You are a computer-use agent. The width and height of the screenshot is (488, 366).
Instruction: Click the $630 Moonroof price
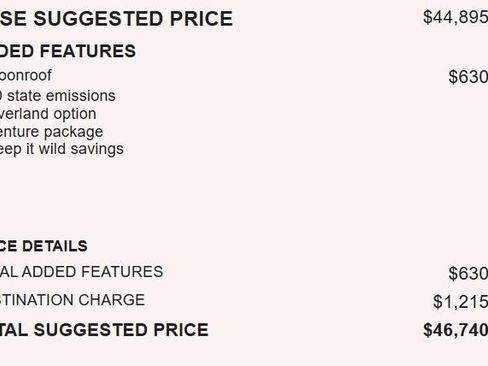[468, 77]
